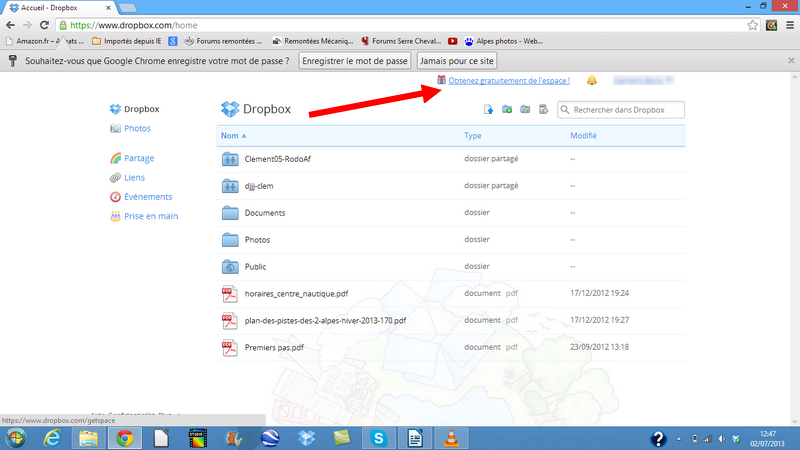
Task: Open Premiers pas.pdf file name
Action: (274, 347)
